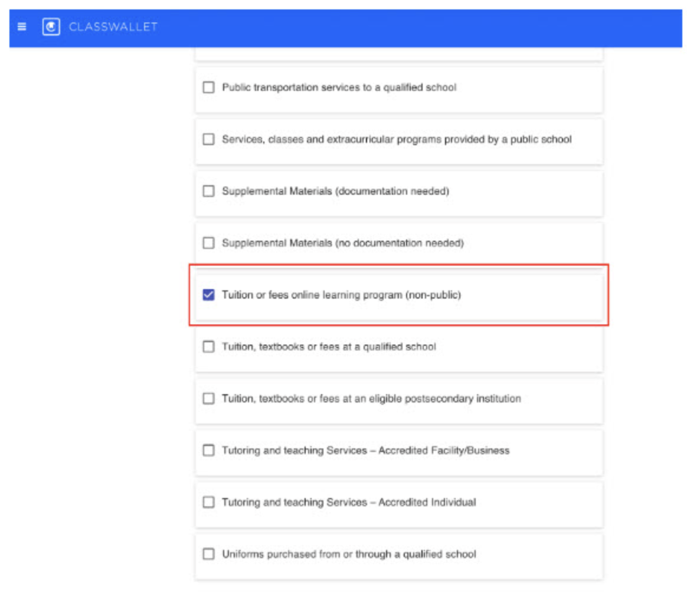This screenshot has width=687, height=616.
Task: Tick the eligible postsecondary institution checkbox
Action: [x=208, y=398]
